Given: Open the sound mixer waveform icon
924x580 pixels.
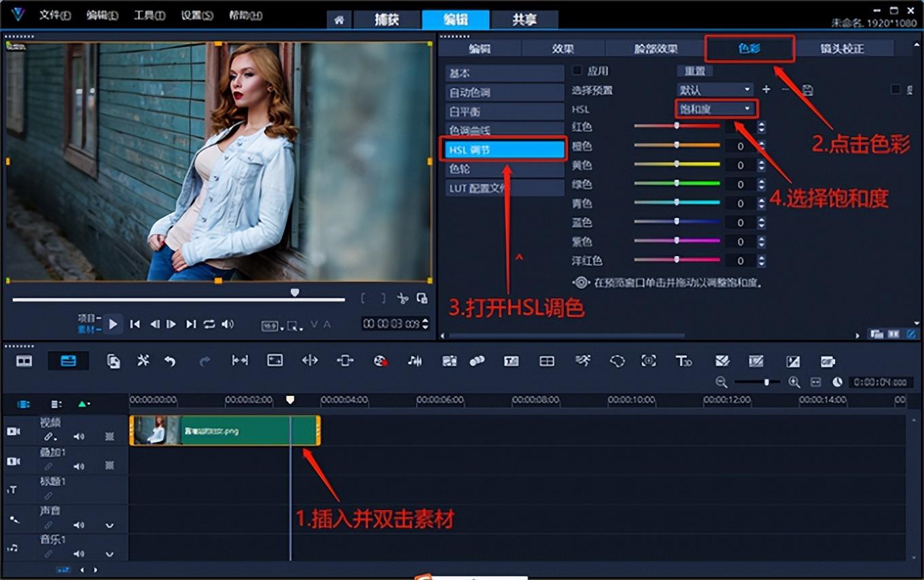Looking at the screenshot, I should (x=414, y=361).
